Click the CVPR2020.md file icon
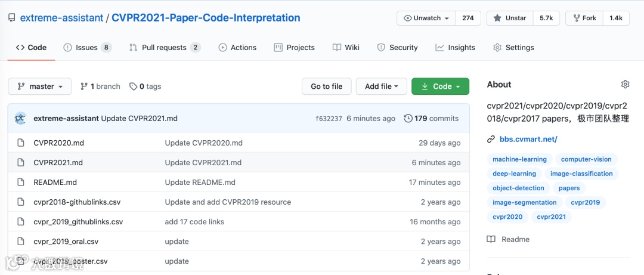644x275 pixels. pyautogui.click(x=21, y=143)
